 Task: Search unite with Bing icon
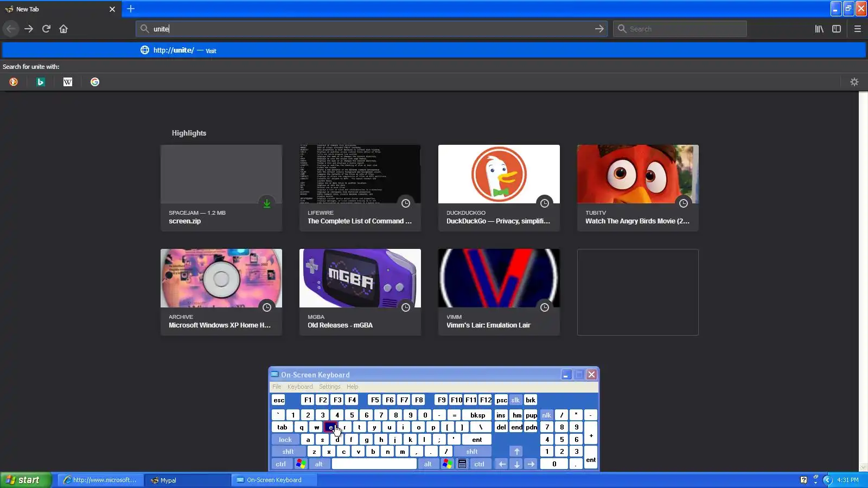tap(41, 82)
